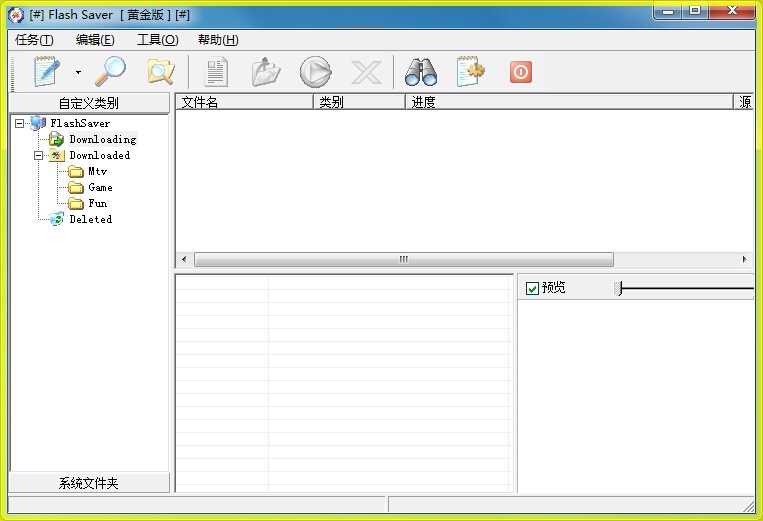Screen dimensions: 763x521
Task: Switch to the 自定义类别 panel header
Action: (89, 103)
